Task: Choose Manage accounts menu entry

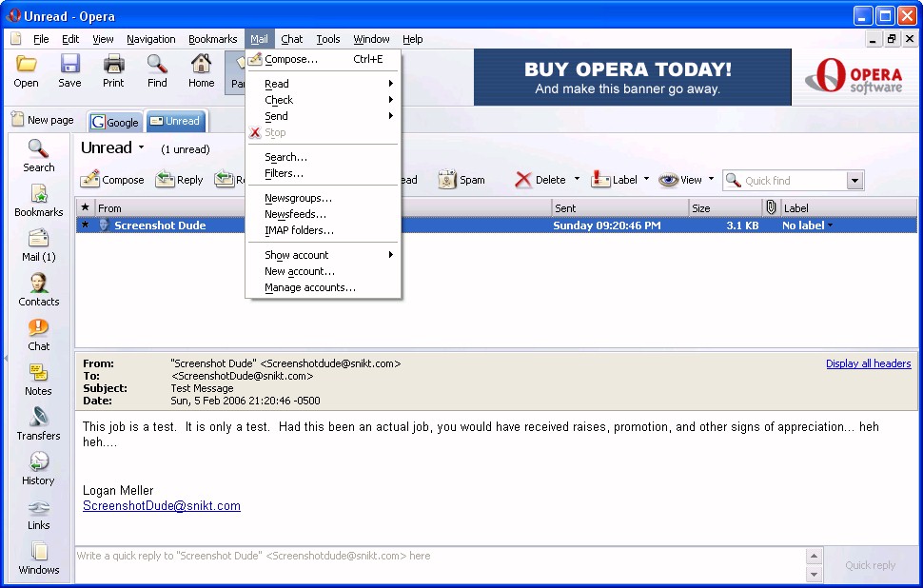Action: 309,287
